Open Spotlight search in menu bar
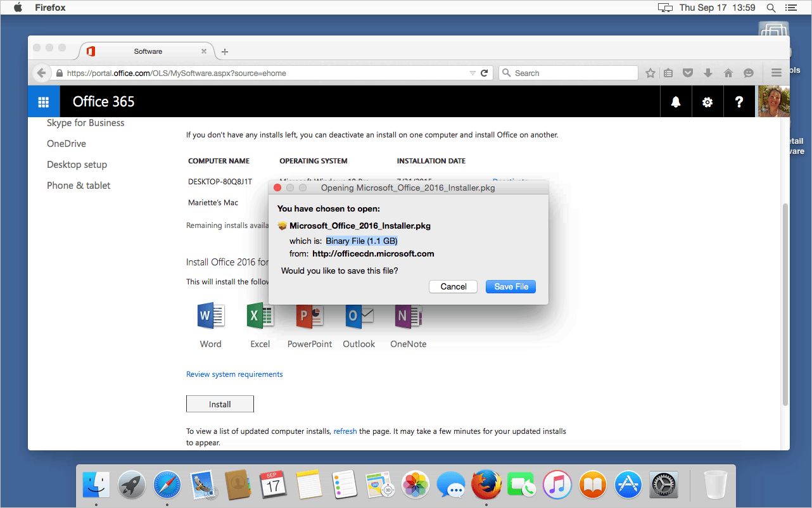Image resolution: width=812 pixels, height=508 pixels. pyautogui.click(x=771, y=8)
